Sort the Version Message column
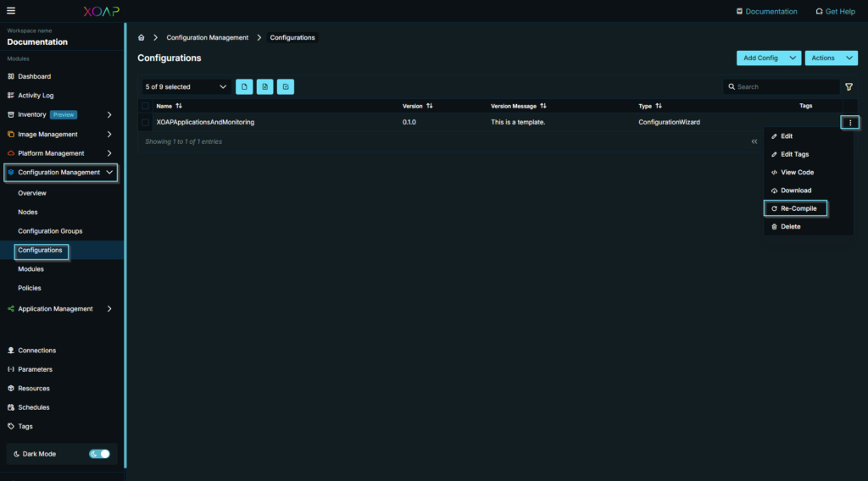 coord(542,106)
